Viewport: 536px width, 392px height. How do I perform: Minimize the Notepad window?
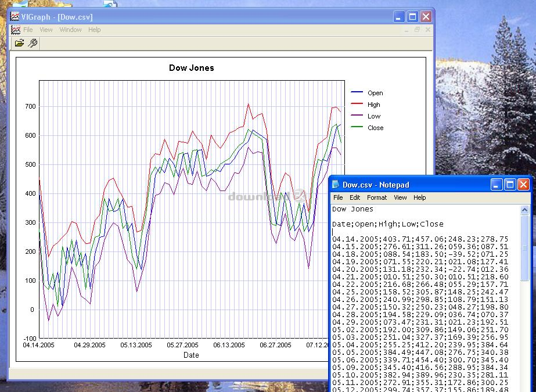pyautogui.click(x=497, y=185)
